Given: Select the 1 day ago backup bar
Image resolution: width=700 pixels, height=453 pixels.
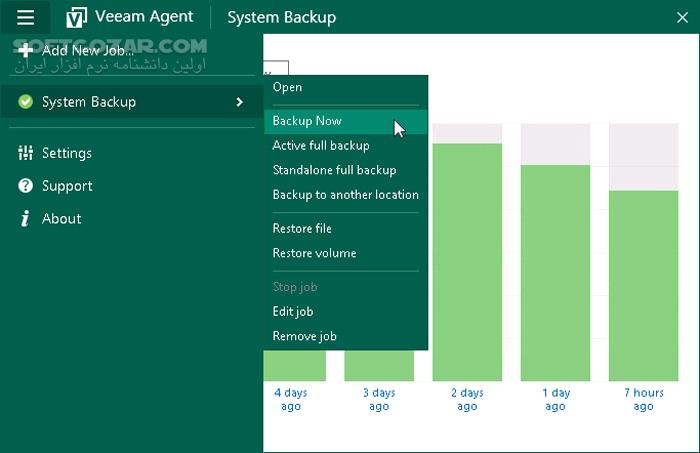Looking at the screenshot, I should coord(555,273).
